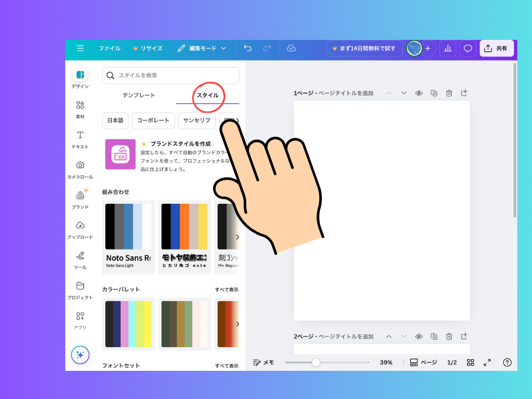Switch to the テンプレート tab
Image resolution: width=532 pixels, height=399 pixels.
pos(139,95)
